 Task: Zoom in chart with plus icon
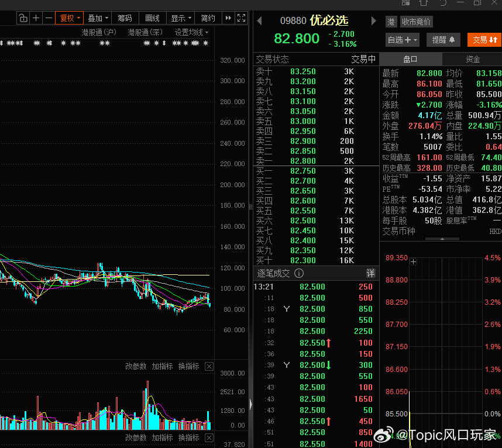(36, 18)
